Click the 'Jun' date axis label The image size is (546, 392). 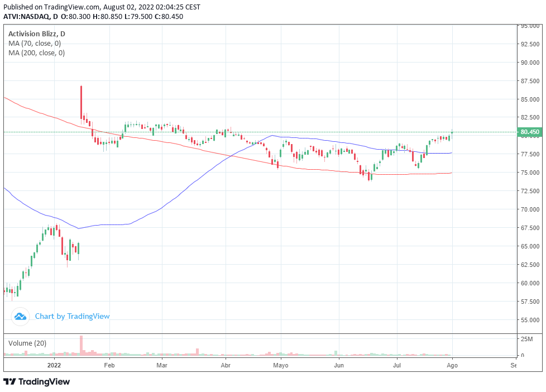[x=339, y=365]
